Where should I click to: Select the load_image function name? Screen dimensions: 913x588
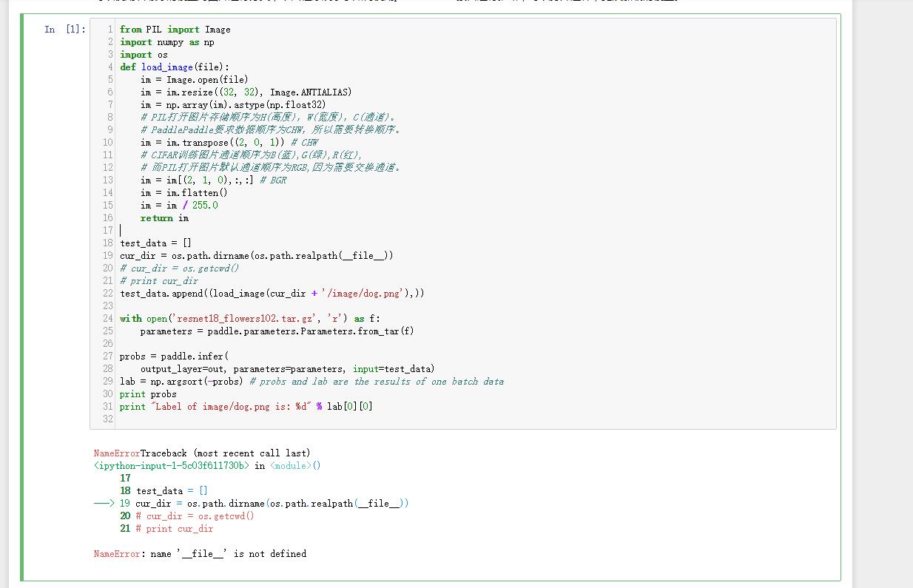pyautogui.click(x=167, y=67)
